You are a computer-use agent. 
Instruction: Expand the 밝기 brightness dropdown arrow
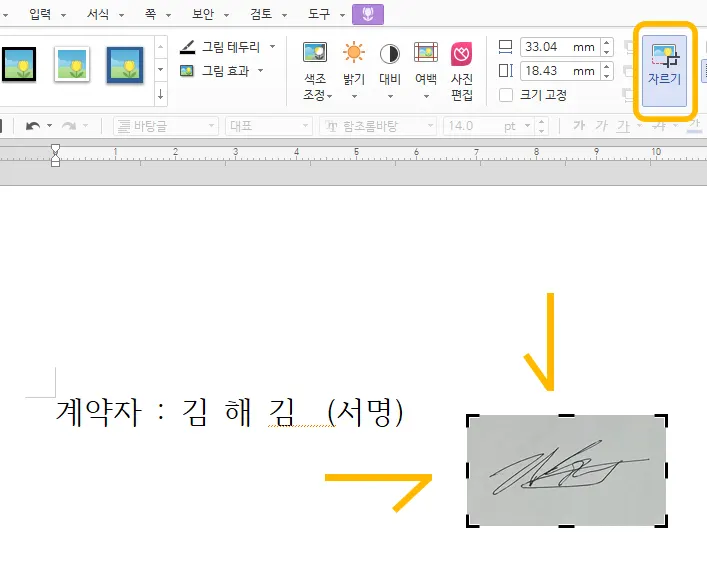pos(354,96)
